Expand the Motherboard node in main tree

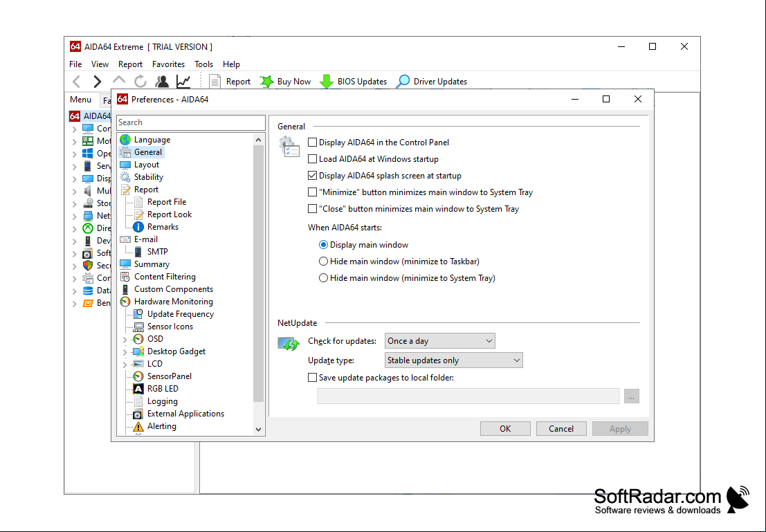click(74, 141)
